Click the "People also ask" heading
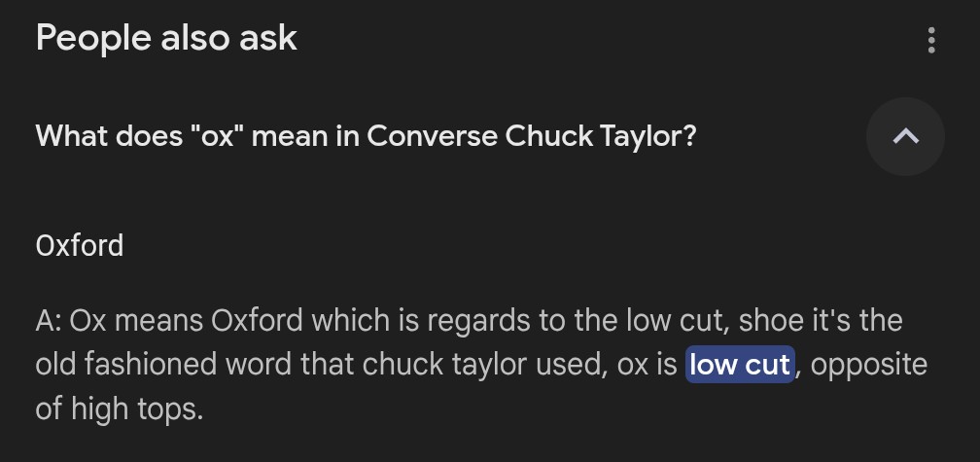Viewport: 980px width, 462px height. tap(166, 38)
